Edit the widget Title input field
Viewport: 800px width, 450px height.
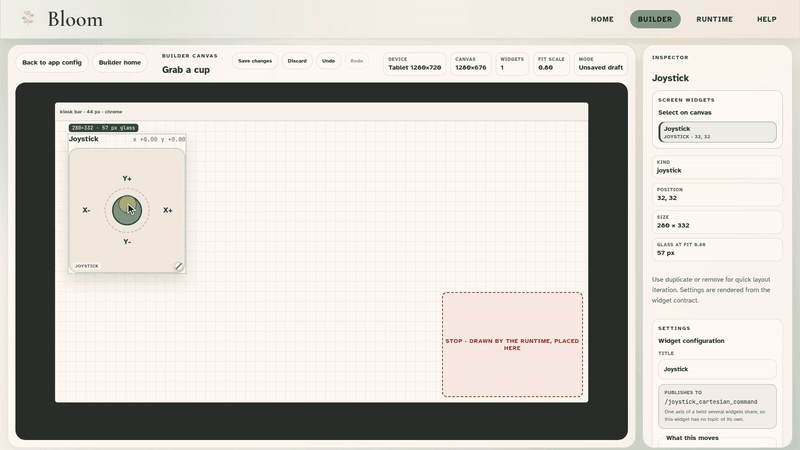[x=717, y=369]
